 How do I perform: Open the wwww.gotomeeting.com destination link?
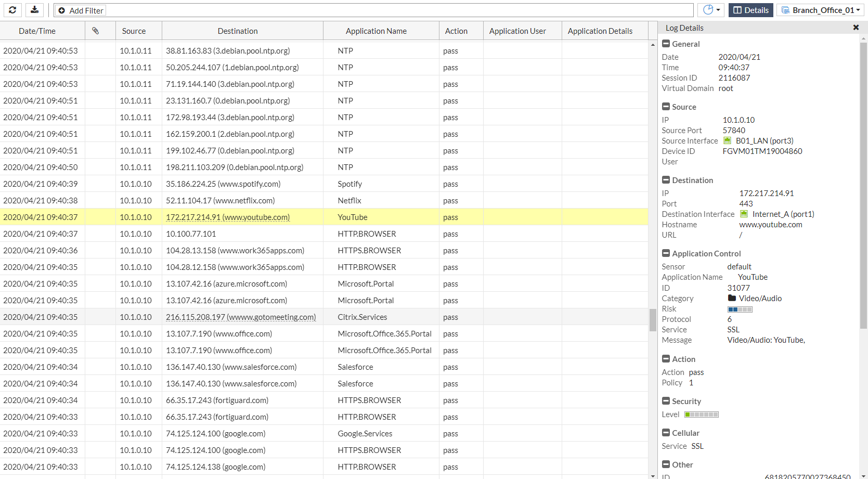click(x=241, y=317)
